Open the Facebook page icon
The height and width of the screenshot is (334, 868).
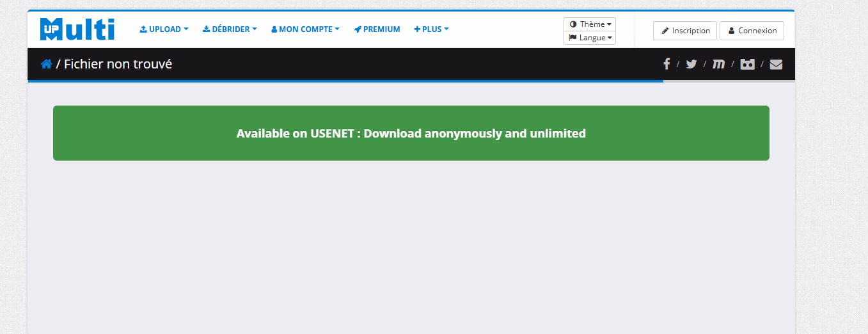(667, 64)
